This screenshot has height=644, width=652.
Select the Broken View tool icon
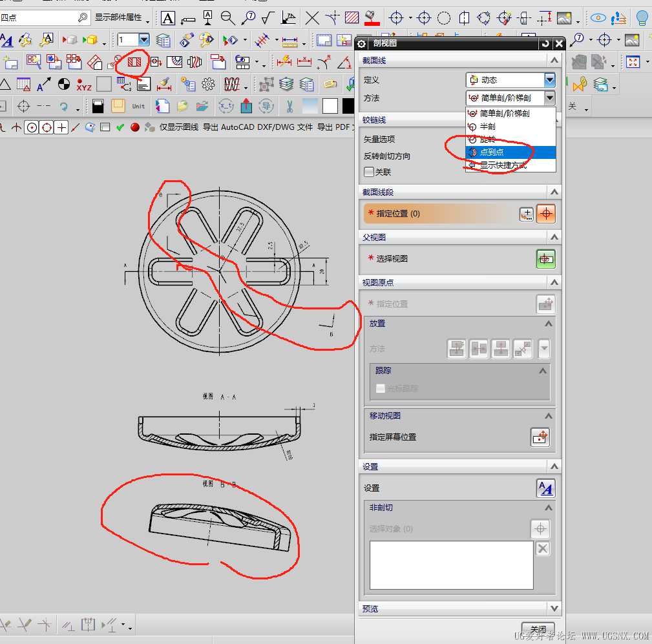point(195,63)
